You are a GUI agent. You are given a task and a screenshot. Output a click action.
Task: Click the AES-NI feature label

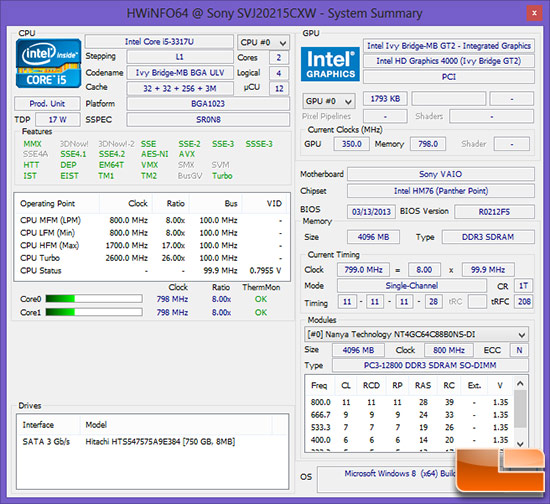[154, 154]
